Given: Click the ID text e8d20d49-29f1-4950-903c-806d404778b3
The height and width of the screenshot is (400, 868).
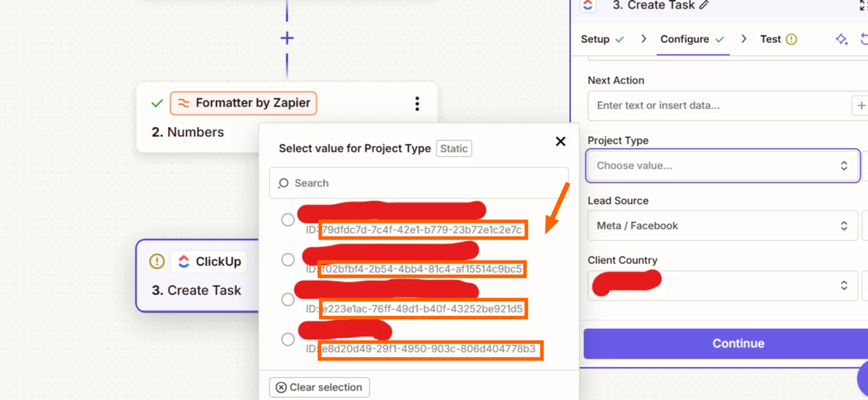Looking at the screenshot, I should (429, 349).
